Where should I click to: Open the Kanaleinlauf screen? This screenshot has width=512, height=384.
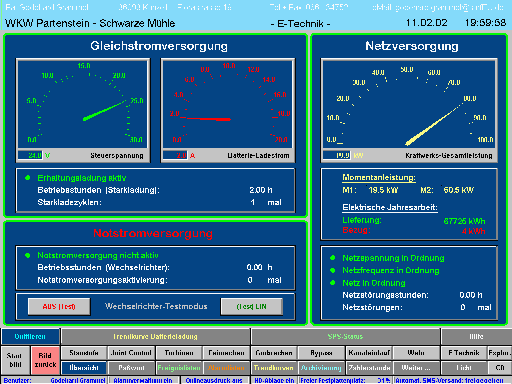(x=369, y=353)
